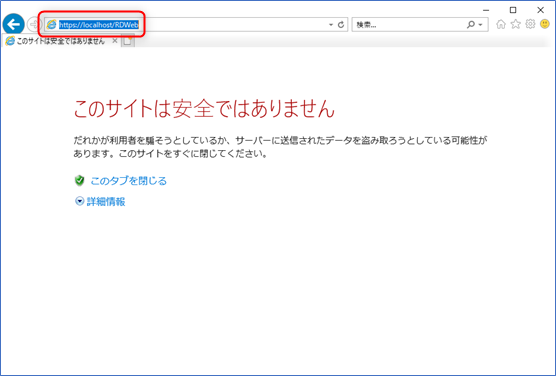Maximize the browser window
The width and height of the screenshot is (556, 376).
coord(513,10)
